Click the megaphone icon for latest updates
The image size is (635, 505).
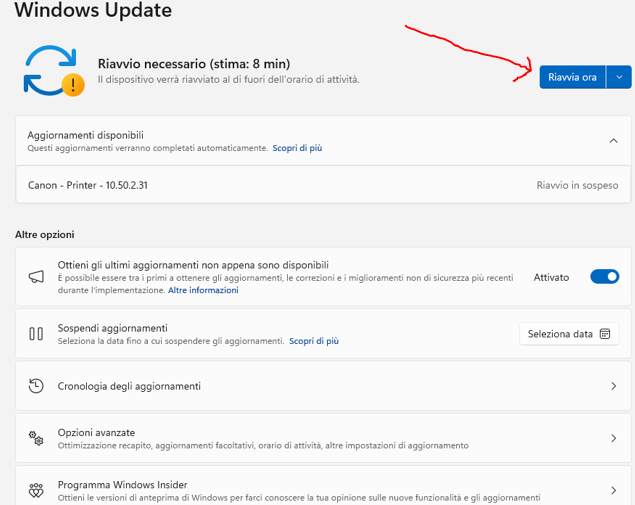tap(36, 277)
